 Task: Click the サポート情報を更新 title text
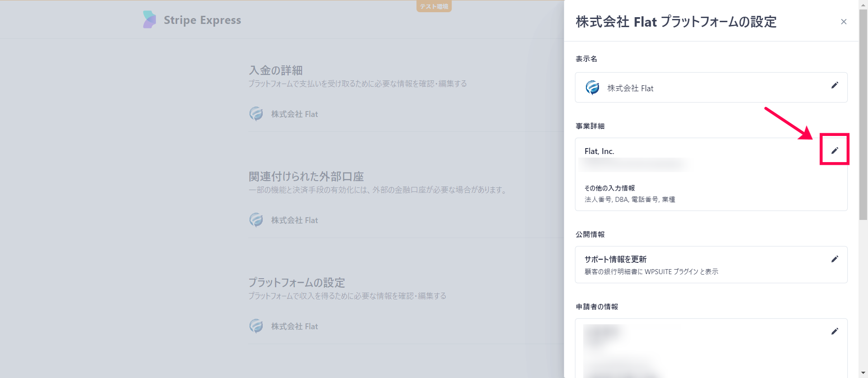[615, 259]
